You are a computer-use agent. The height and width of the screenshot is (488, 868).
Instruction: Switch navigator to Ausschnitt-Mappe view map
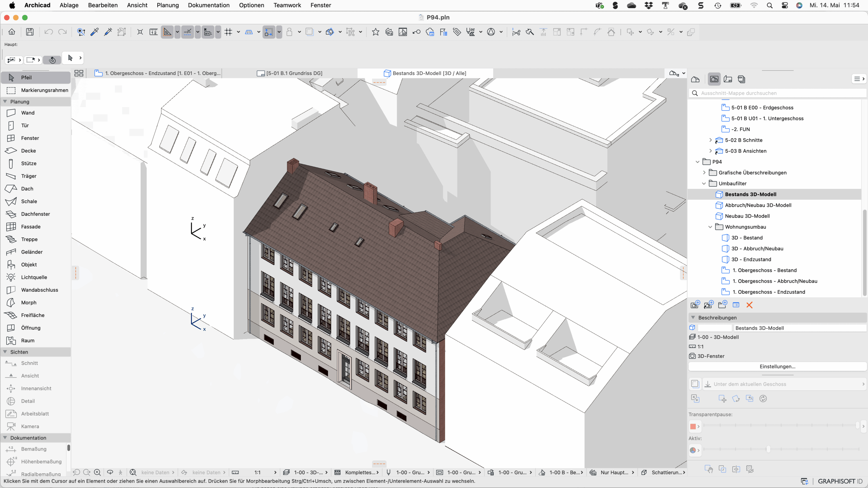[714, 79]
